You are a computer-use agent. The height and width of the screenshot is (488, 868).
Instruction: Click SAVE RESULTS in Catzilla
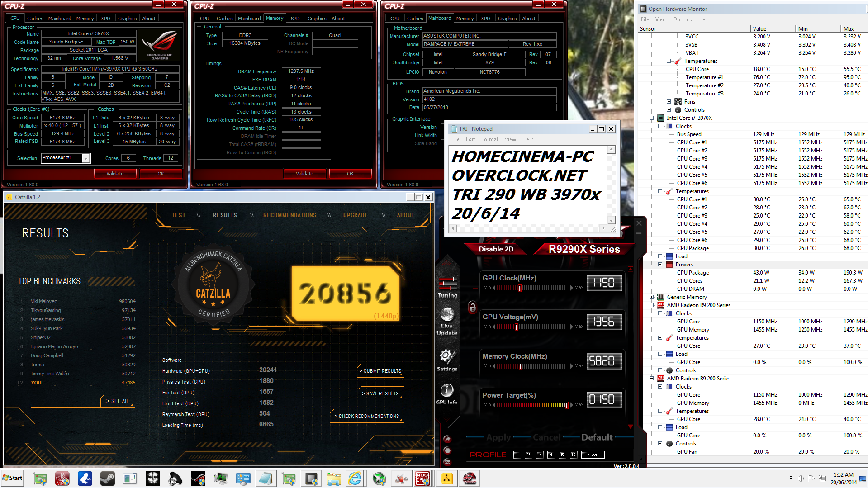click(380, 393)
